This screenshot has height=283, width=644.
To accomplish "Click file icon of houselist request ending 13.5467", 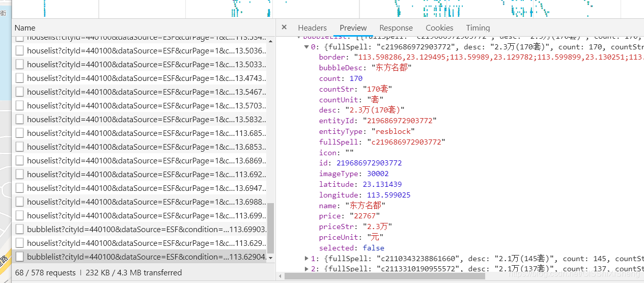I will (19, 92).
